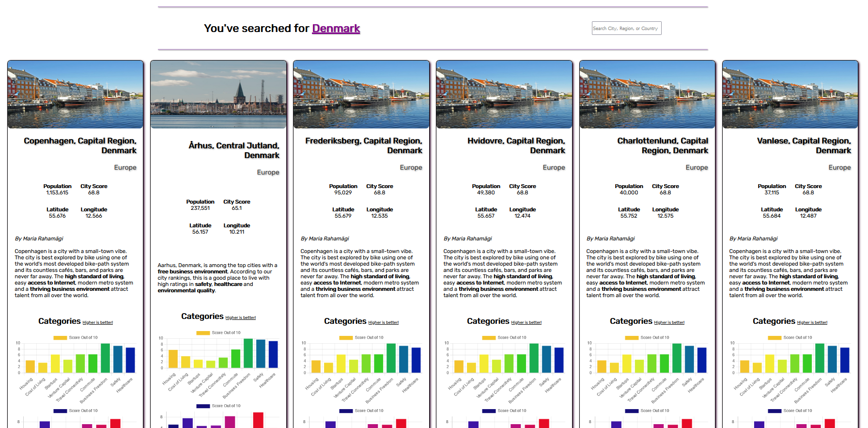Screen dimensions: 868x428
Task: Click Europe label in Copenhagen card
Action: coord(125,167)
